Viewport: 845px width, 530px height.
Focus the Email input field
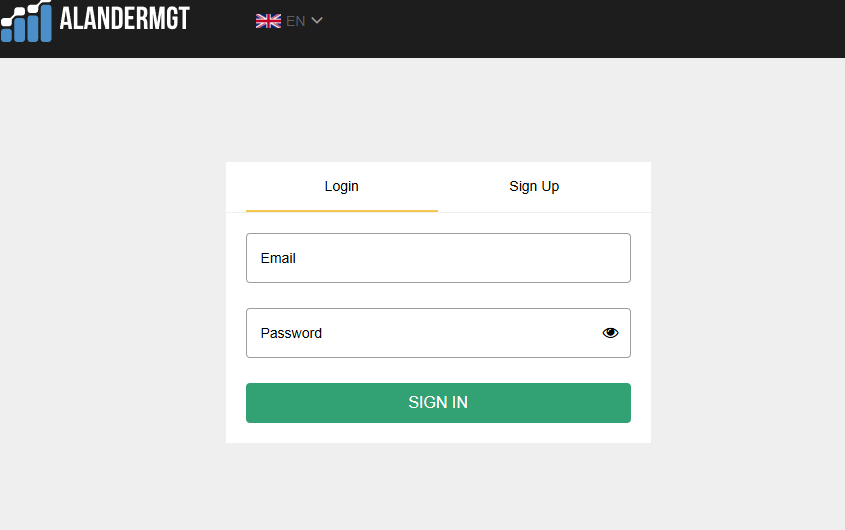click(438, 258)
